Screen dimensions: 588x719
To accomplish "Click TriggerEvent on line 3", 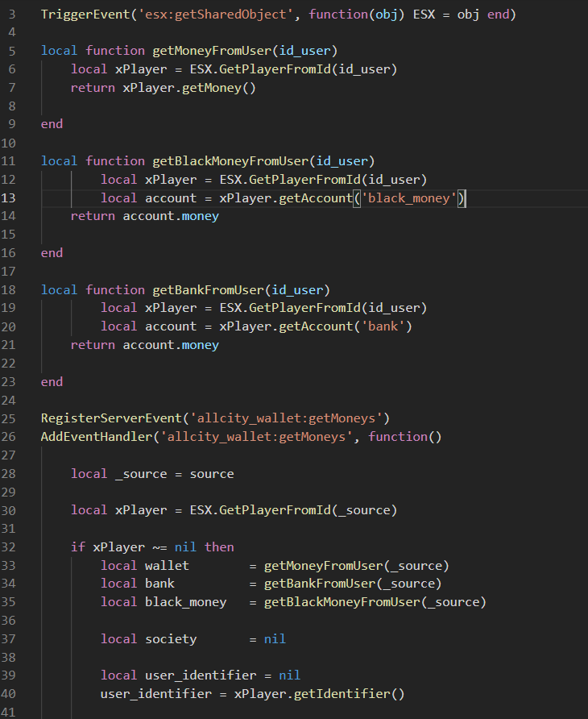I will pos(85,15).
